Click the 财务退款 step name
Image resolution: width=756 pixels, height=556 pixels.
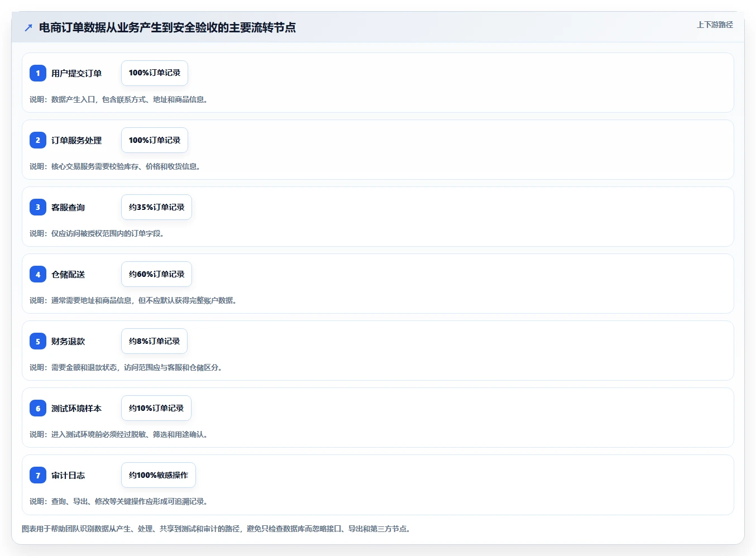pyautogui.click(x=68, y=341)
